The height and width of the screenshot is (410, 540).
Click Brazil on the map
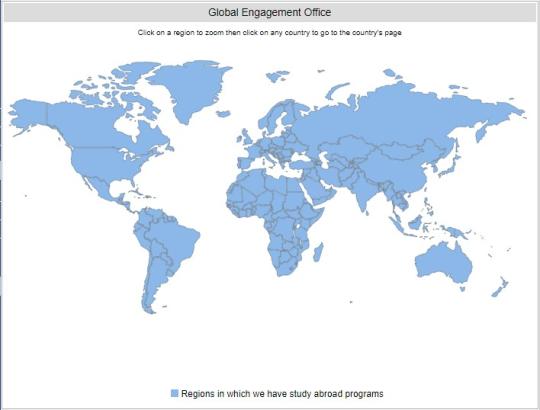(176, 238)
